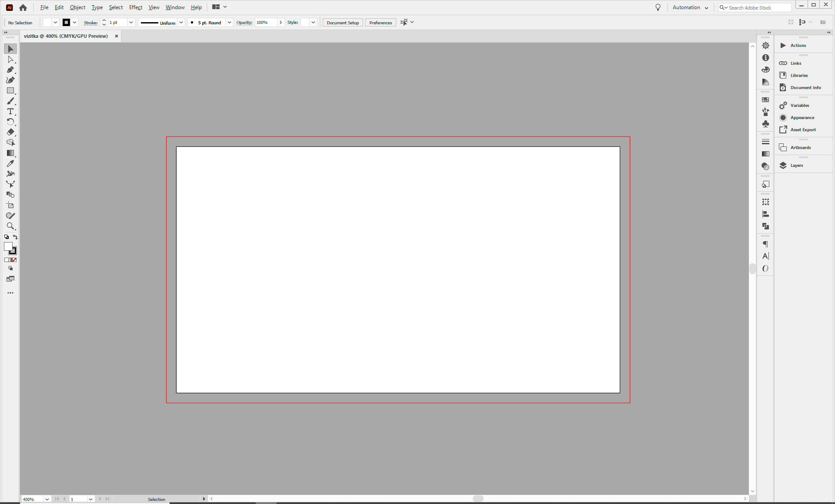Select the Eraser tool
The image size is (835, 504).
tap(10, 132)
